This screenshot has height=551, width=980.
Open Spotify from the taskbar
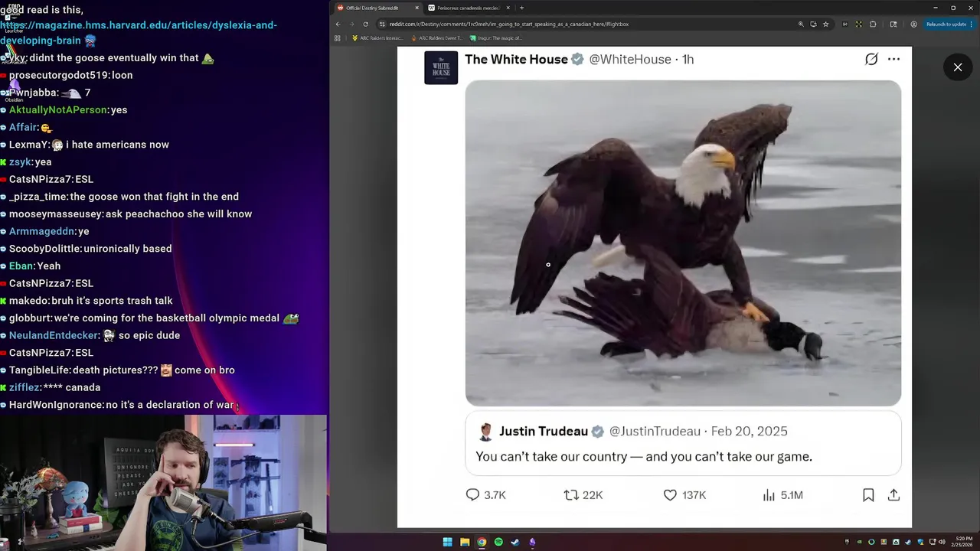pos(498,542)
